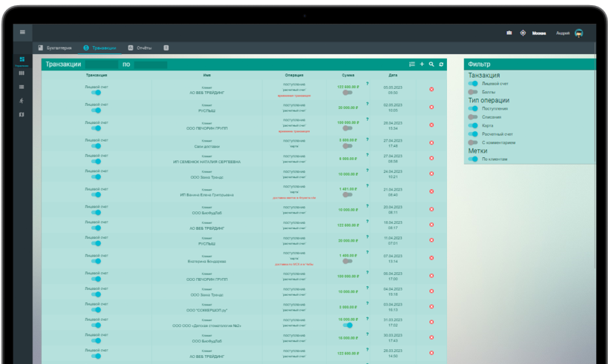Switch to the Отчёты tab
The image size is (608, 364).
[x=140, y=48]
